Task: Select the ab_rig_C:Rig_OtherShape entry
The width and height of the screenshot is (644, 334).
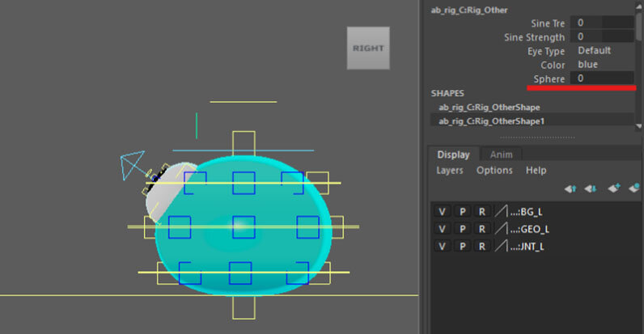Action: (489, 107)
